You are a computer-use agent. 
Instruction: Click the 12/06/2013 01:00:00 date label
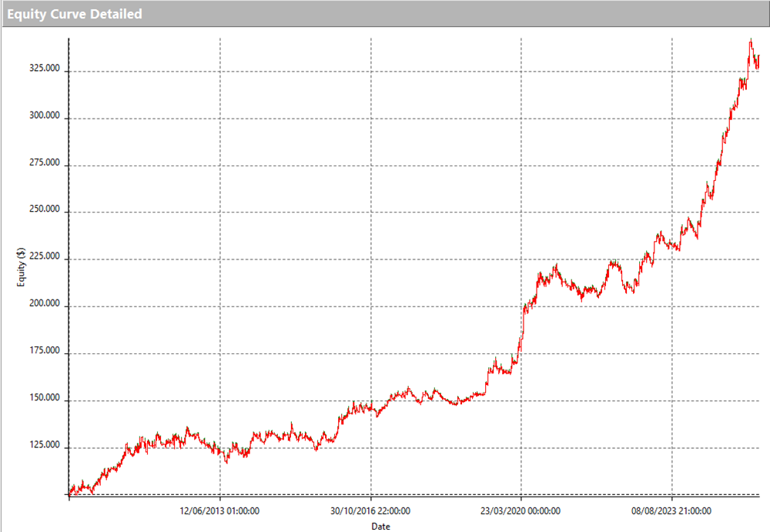pyautogui.click(x=219, y=510)
